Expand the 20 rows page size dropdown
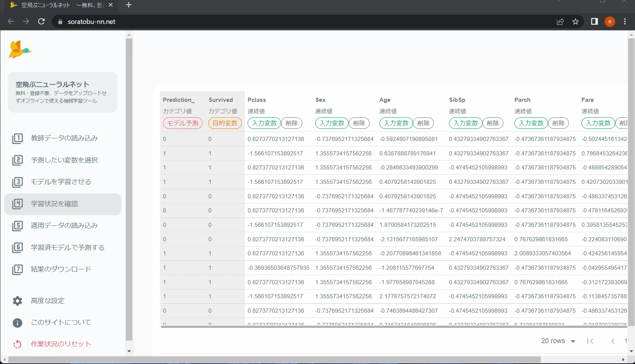This screenshot has height=364, width=635. [x=558, y=341]
